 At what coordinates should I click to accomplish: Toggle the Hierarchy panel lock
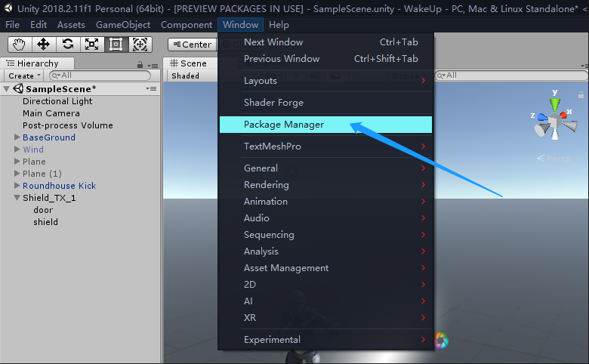click(140, 65)
